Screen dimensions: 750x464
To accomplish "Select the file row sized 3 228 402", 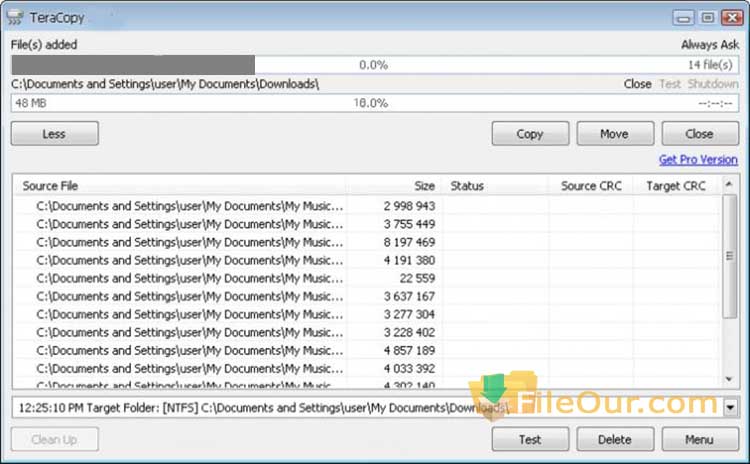I will (x=367, y=332).
